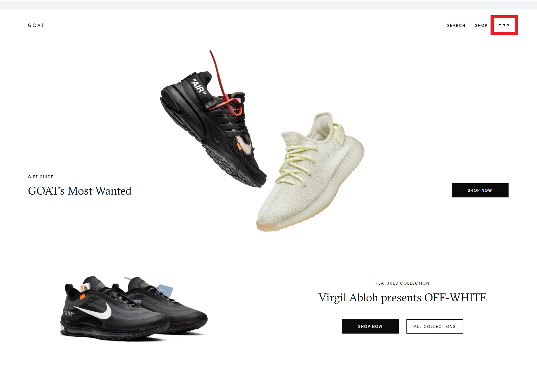Click the blue tag on Air Max 97

coord(165,289)
